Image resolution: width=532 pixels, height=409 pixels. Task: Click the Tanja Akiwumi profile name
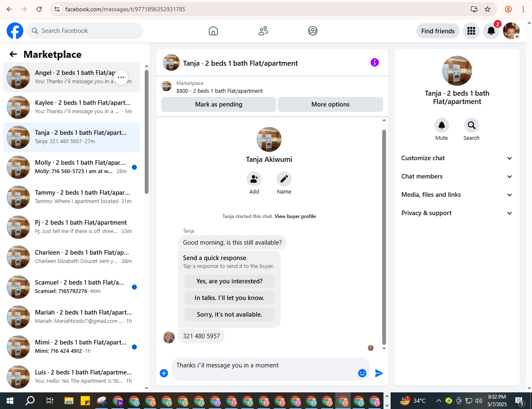click(269, 159)
